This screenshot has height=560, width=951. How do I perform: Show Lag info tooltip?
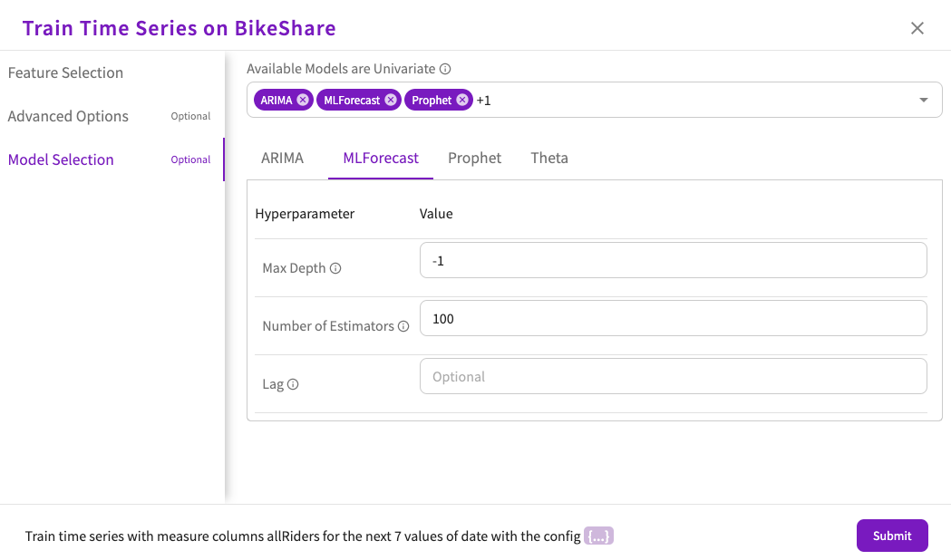tap(293, 384)
